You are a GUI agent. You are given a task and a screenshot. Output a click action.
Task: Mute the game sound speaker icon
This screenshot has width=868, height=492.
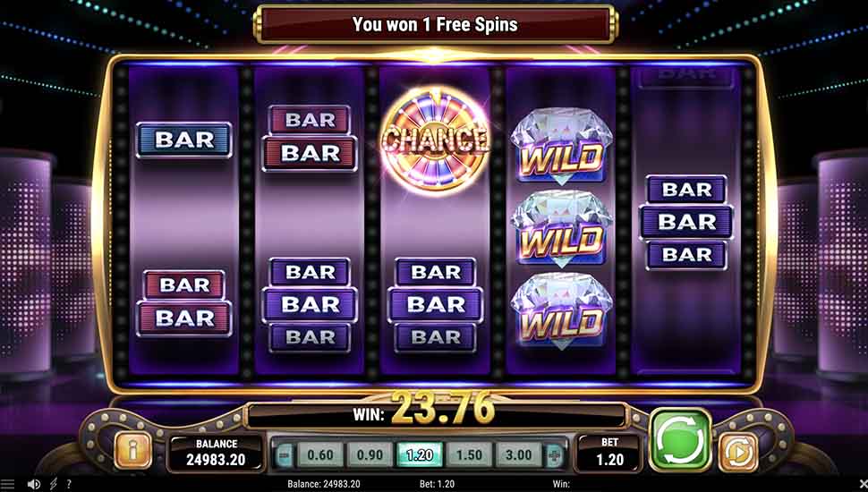(x=34, y=484)
